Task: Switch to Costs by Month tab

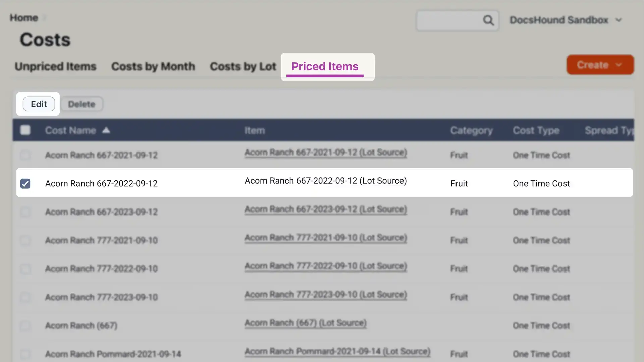Action: pyautogui.click(x=153, y=66)
